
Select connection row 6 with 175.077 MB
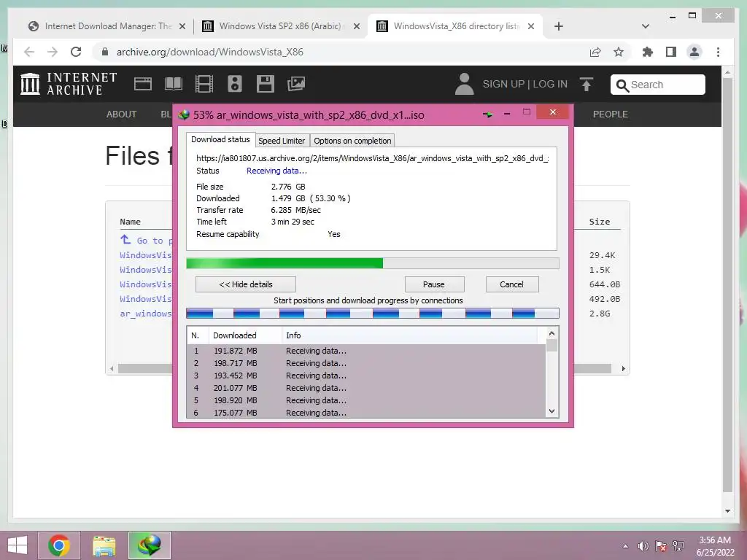[x=366, y=413]
